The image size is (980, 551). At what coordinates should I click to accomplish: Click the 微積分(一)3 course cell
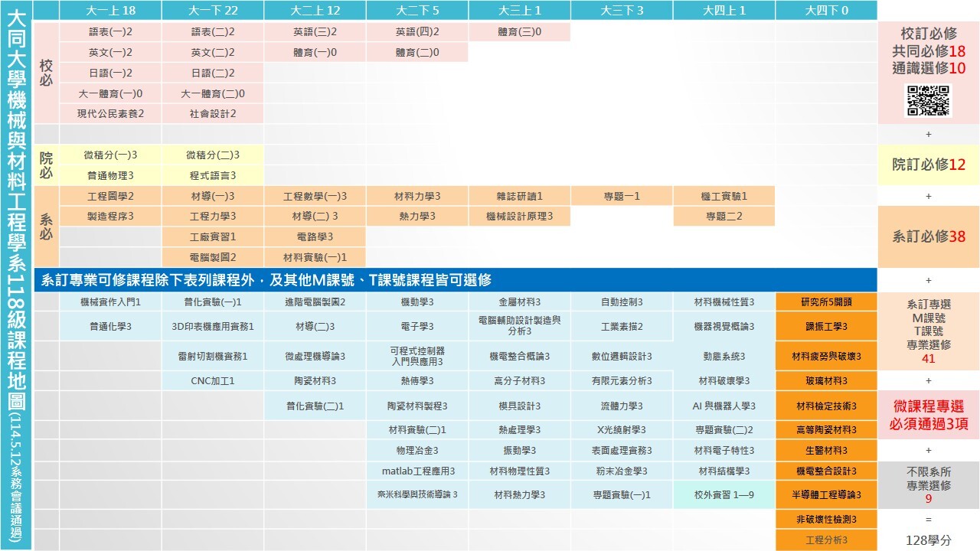[x=110, y=155]
